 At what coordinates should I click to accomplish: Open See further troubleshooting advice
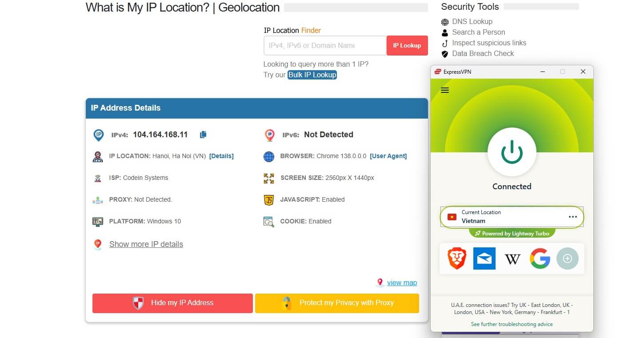click(x=512, y=324)
